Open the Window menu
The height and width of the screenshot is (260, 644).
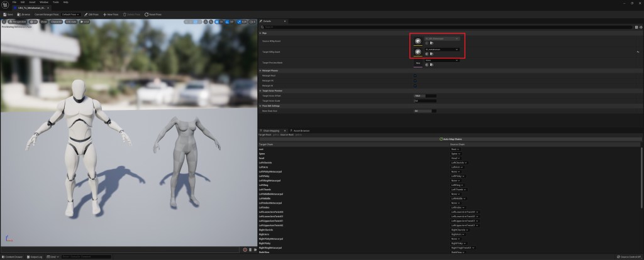click(x=43, y=2)
